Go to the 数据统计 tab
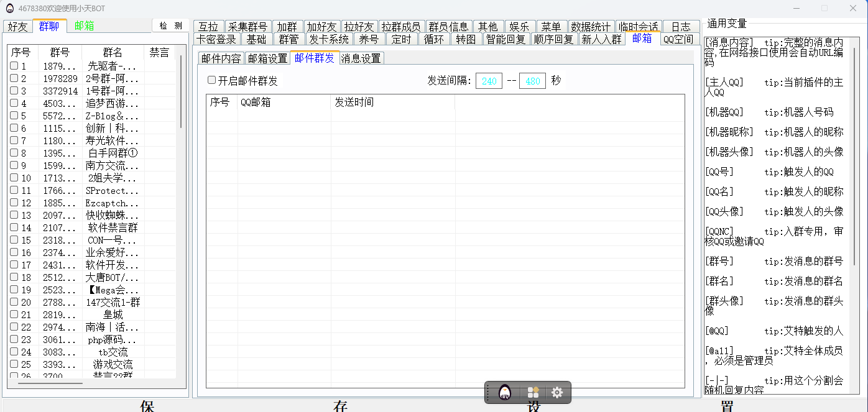Screen dimensions: 868x412 (590, 27)
